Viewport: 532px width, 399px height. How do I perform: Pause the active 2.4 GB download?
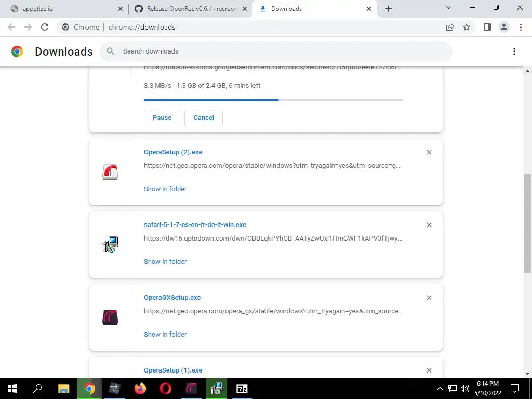click(162, 118)
